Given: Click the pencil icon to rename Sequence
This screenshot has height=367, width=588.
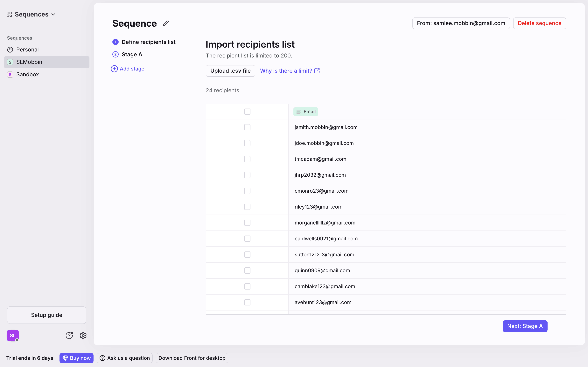Looking at the screenshot, I should pyautogui.click(x=166, y=23).
